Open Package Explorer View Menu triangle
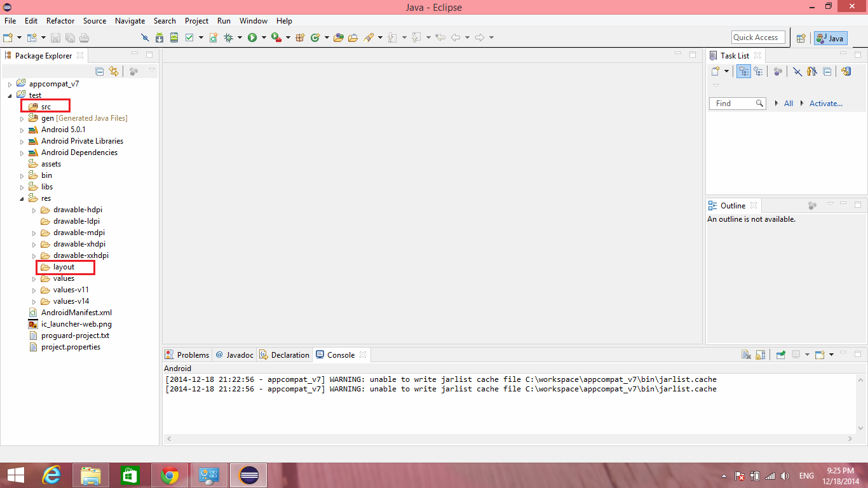Screen dimensions: 868x488 tap(151, 70)
